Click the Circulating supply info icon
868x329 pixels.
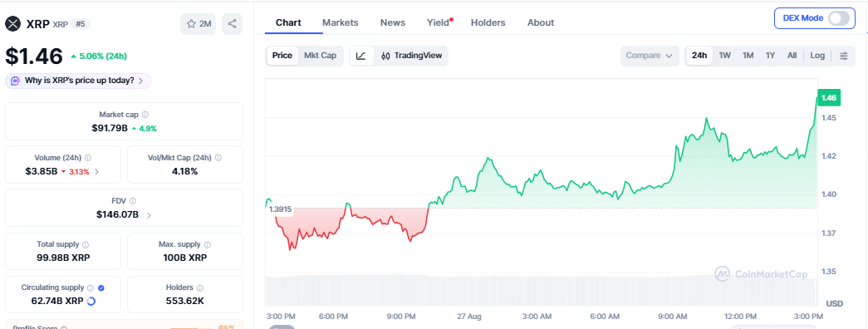90,288
